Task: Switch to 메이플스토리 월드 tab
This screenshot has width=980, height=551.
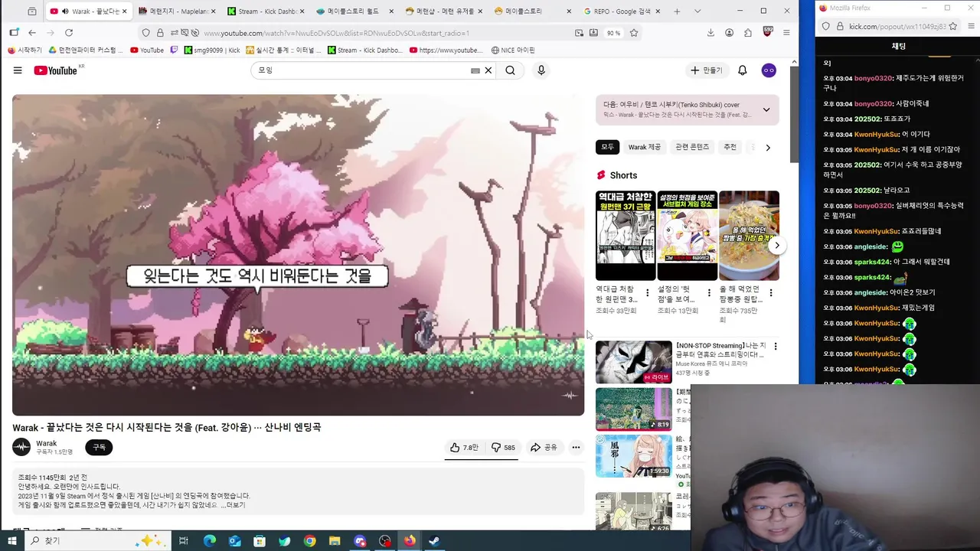Action: (x=353, y=11)
